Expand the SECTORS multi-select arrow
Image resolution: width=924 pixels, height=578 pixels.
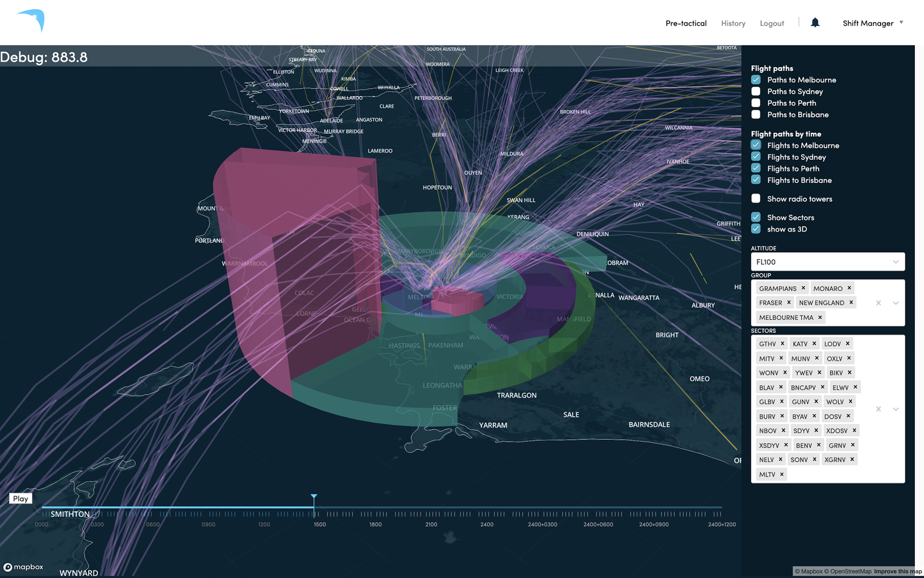pos(896,409)
